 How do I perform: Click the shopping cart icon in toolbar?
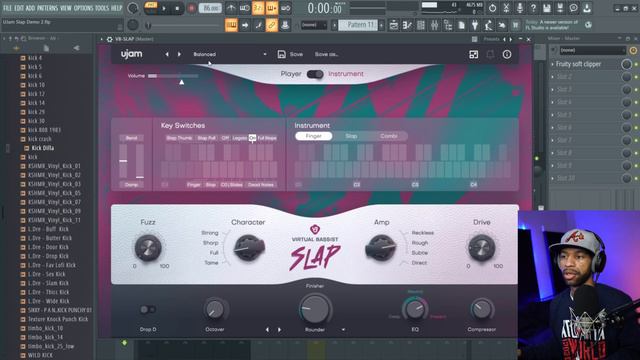tap(516, 25)
